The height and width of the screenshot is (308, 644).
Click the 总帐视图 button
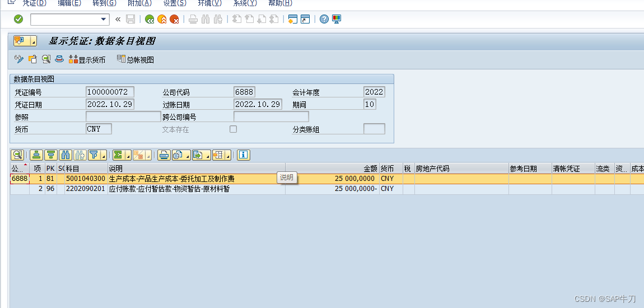coord(135,59)
